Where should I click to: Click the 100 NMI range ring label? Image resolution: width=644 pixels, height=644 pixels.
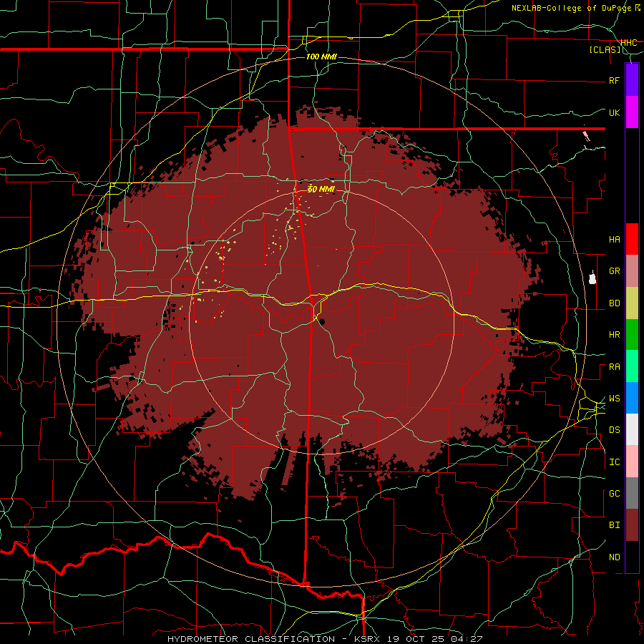321,57
